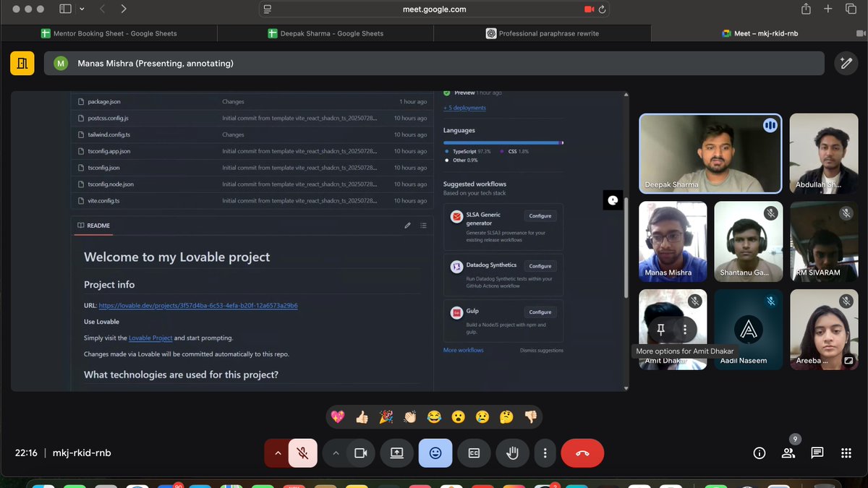Show Safari tab overview

(850, 9)
